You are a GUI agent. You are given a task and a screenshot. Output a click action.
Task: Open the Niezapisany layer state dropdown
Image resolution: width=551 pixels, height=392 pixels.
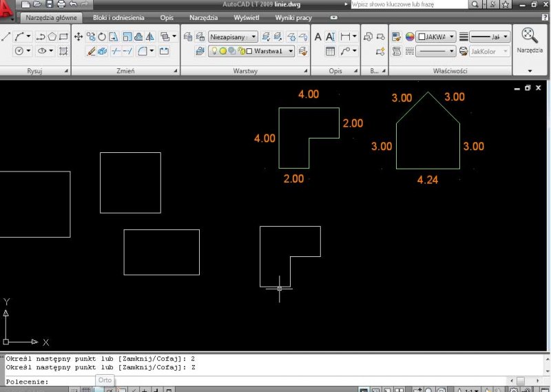(233, 37)
